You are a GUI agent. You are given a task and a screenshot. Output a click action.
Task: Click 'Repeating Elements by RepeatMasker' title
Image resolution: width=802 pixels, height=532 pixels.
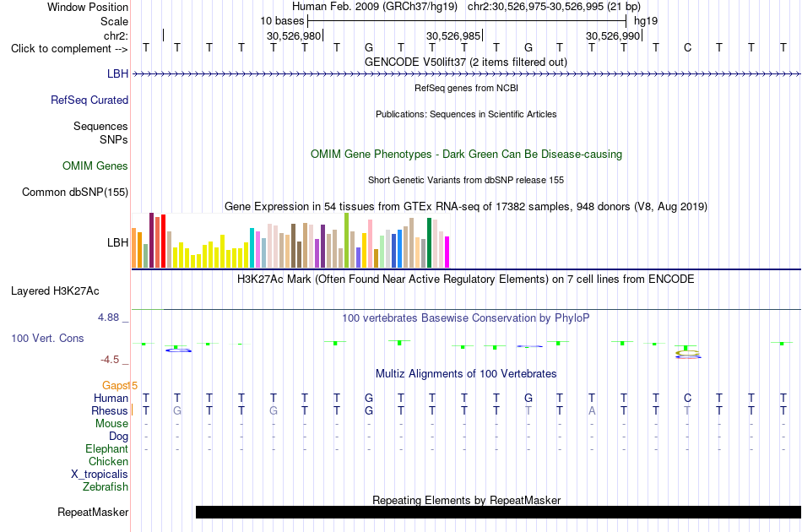466,500
